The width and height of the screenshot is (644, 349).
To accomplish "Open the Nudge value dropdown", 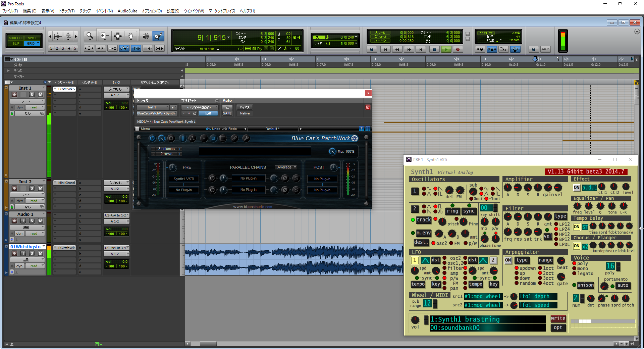I will [356, 43].
